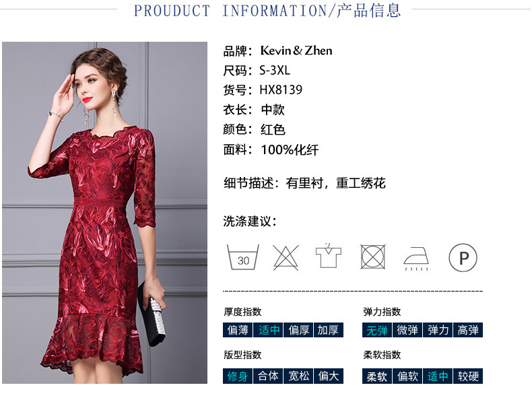This screenshot has width=532, height=404.
Task: Click the HX8139 item number
Action: click(x=281, y=90)
